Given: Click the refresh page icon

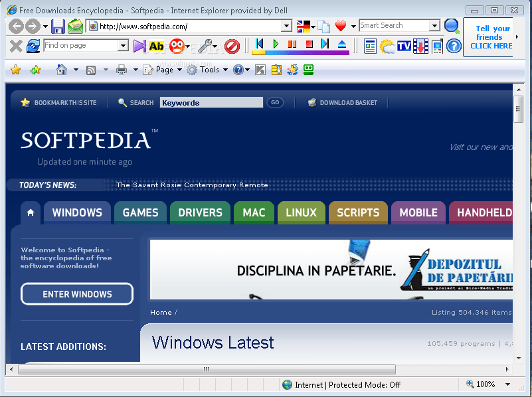Looking at the screenshot, I should [x=33, y=46].
